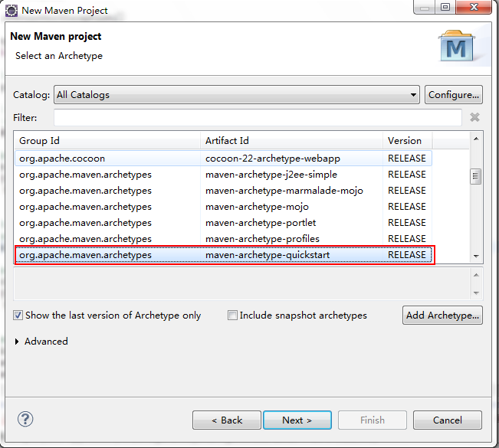Expand the Advanced section
The width and height of the screenshot is (499, 448).
[x=18, y=342]
